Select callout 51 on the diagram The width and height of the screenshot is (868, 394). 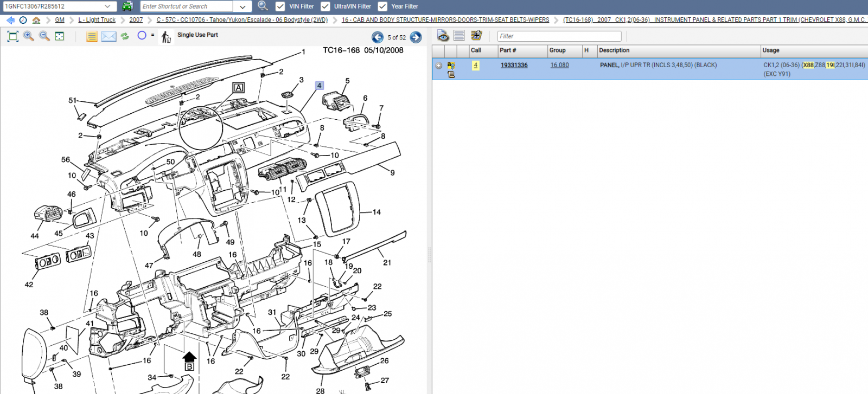coord(73,100)
